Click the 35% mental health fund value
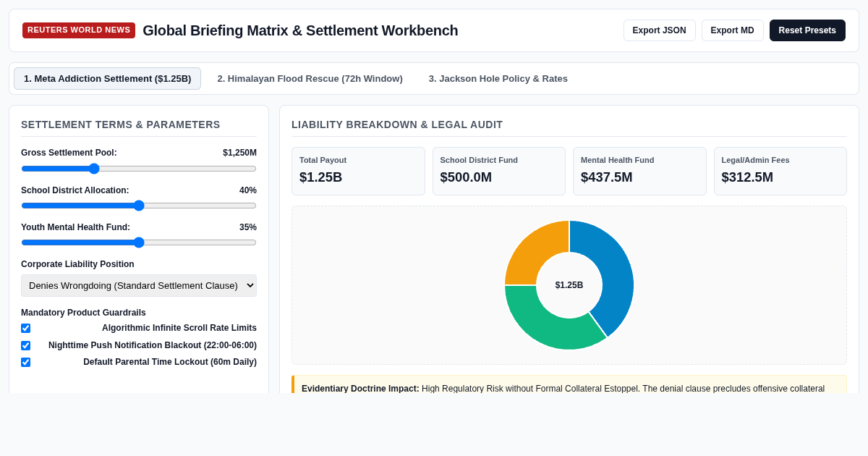Image resolution: width=868 pixels, height=456 pixels. point(248,227)
